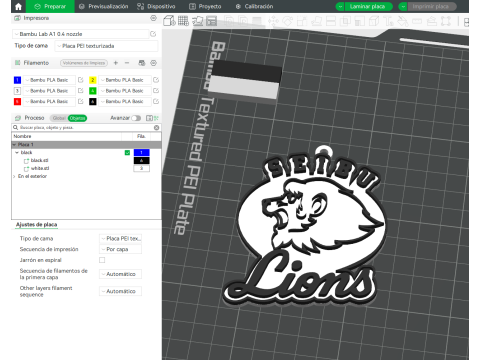Collapse the Placa 1 tree row
This screenshot has height=360, width=480.
(14, 145)
